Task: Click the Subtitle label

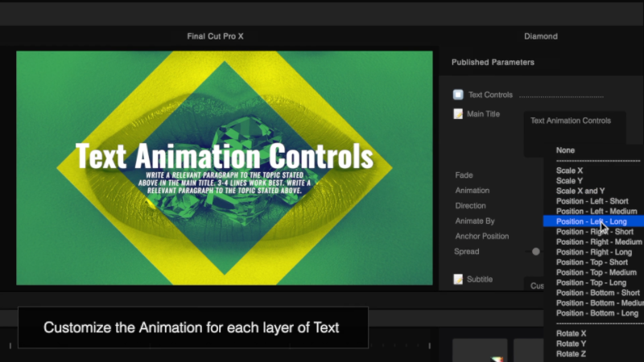Action: pos(479,279)
